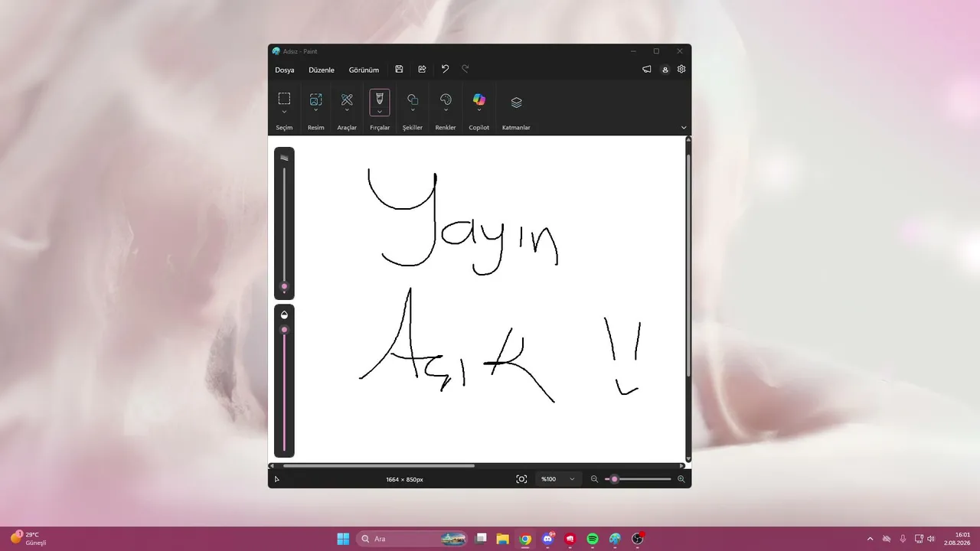Click the scroll left arrow below canvas
980x551 pixels.
(271, 465)
